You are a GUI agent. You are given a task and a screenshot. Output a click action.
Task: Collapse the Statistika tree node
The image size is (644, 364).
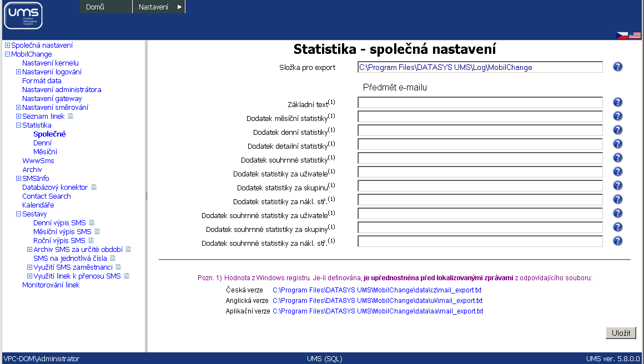coord(18,125)
